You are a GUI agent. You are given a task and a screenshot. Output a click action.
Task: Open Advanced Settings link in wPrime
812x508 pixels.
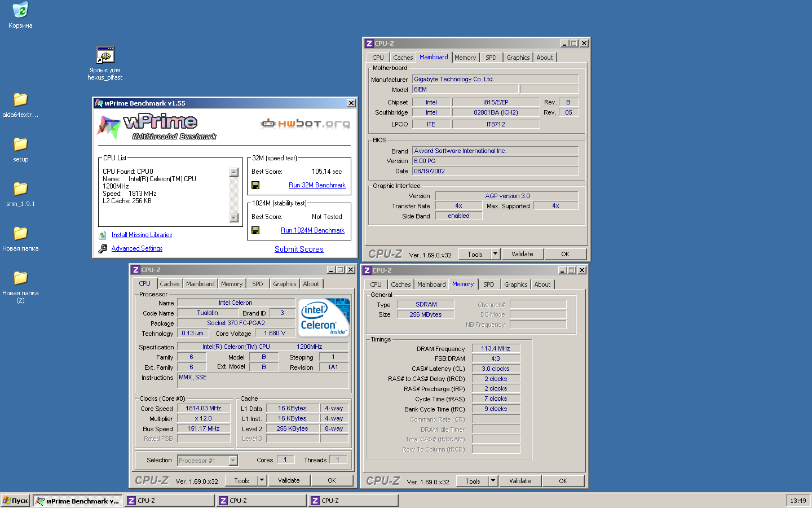pyautogui.click(x=137, y=248)
